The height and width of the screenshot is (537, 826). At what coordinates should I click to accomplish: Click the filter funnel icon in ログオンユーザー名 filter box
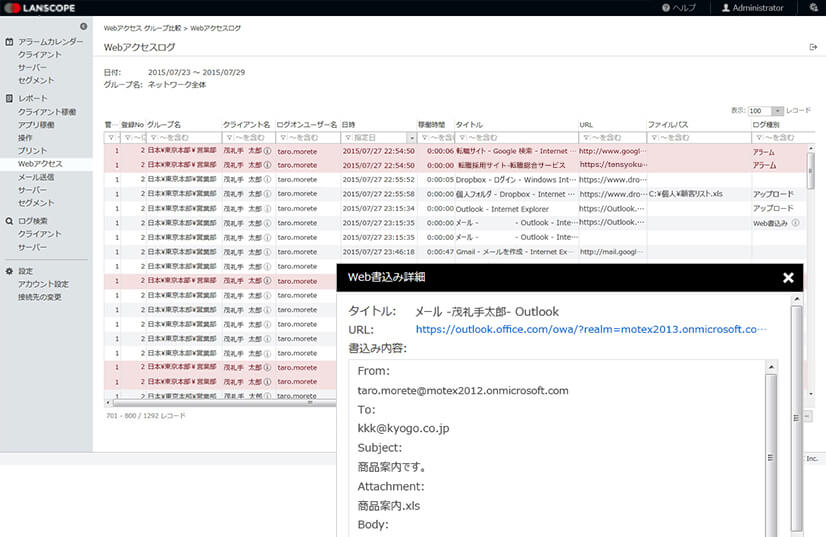[x=283, y=138]
